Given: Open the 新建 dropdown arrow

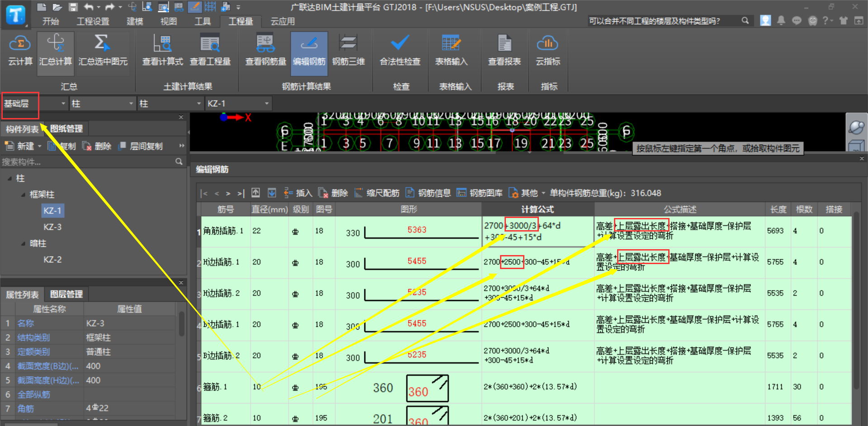Looking at the screenshot, I should click(x=40, y=146).
